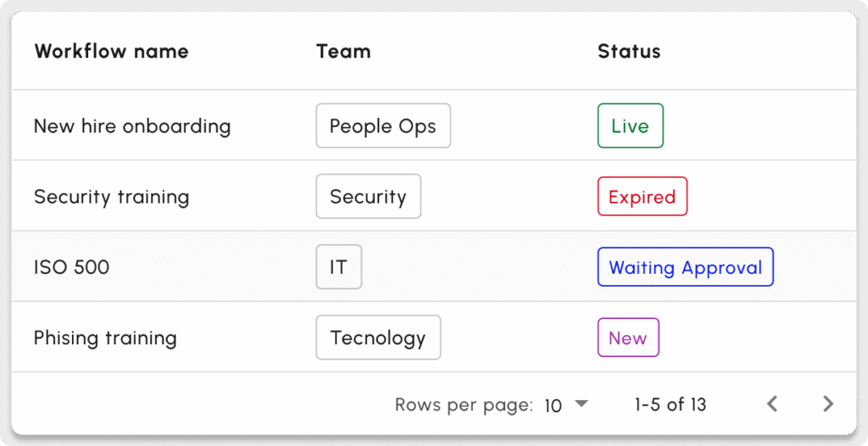Go to the next page arrow

(828, 404)
